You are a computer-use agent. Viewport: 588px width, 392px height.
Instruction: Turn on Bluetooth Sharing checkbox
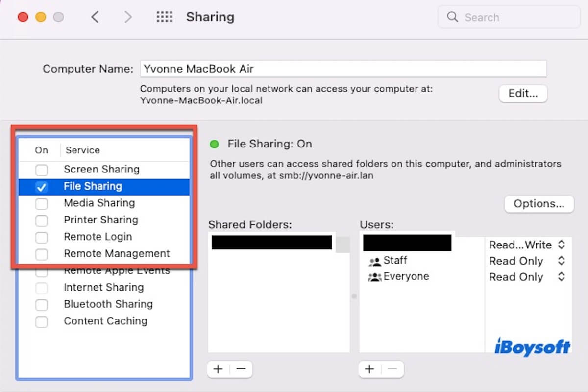(x=42, y=305)
